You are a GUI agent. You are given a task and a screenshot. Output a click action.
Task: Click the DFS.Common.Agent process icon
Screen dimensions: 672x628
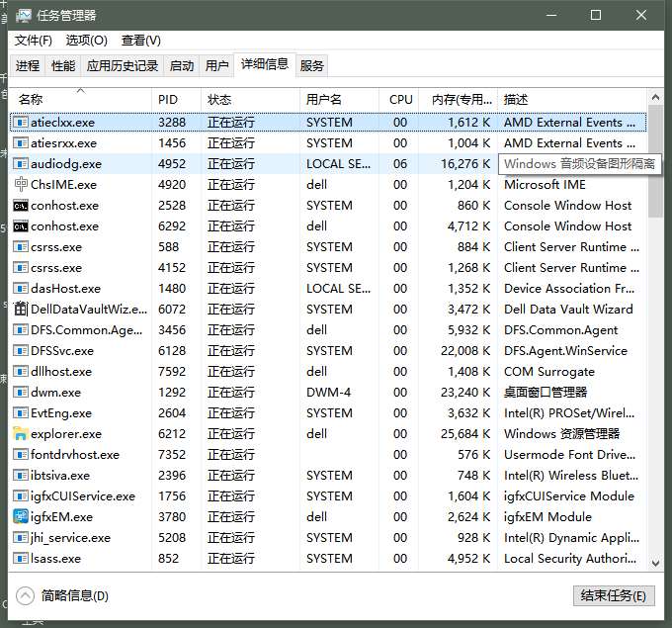point(20,330)
